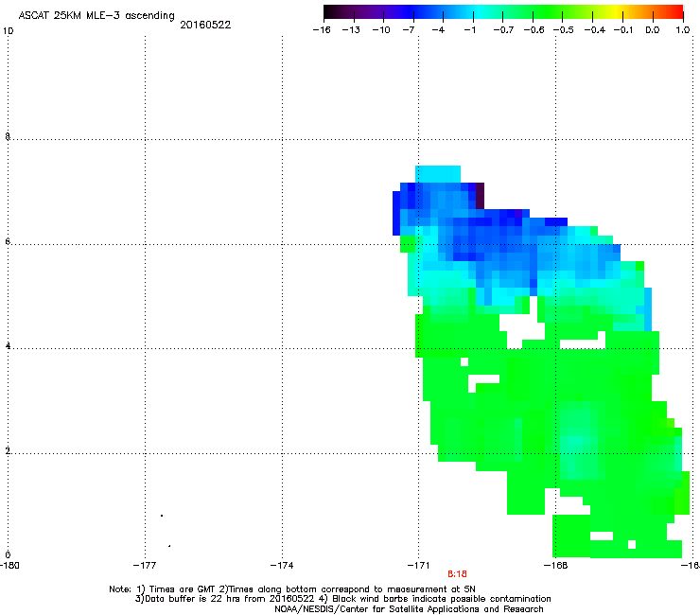Click the -16 label on the color scale
The width and height of the screenshot is (700, 615).
[x=322, y=30]
